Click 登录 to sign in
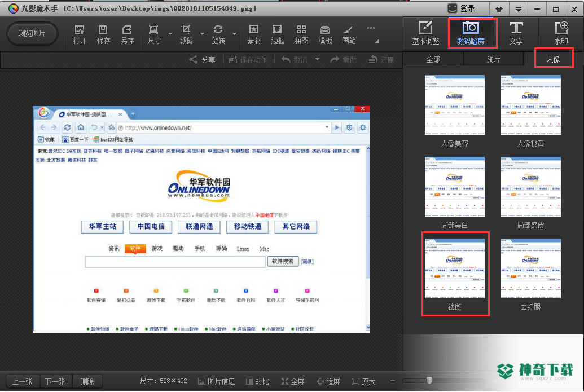 [462, 8]
